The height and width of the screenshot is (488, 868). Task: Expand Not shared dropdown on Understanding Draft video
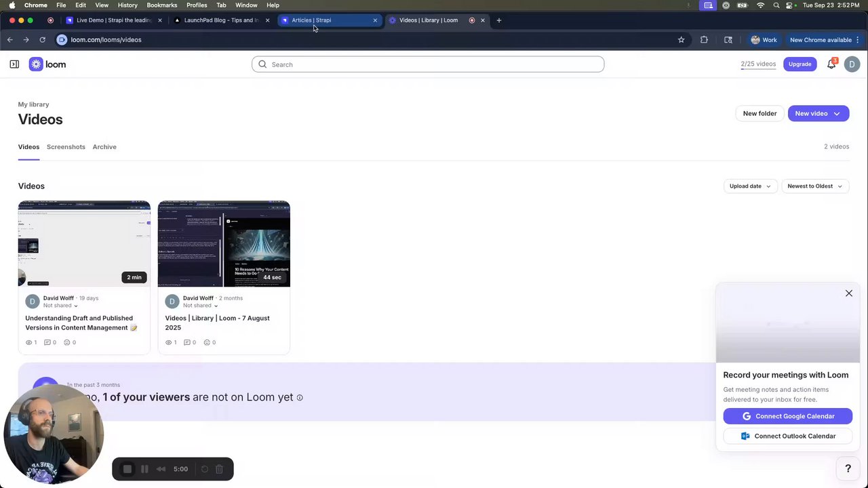(x=60, y=306)
